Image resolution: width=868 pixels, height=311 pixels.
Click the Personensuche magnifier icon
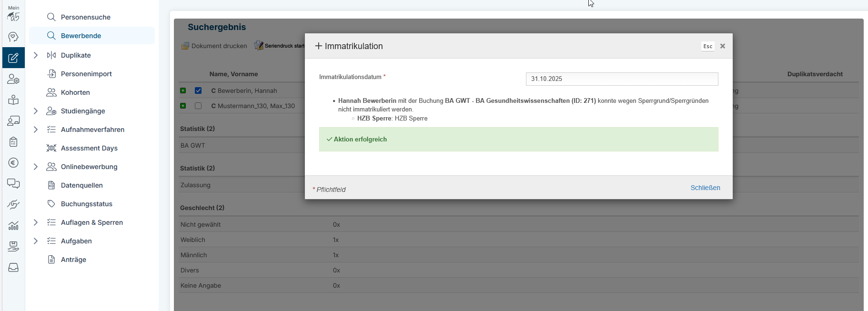click(x=51, y=17)
